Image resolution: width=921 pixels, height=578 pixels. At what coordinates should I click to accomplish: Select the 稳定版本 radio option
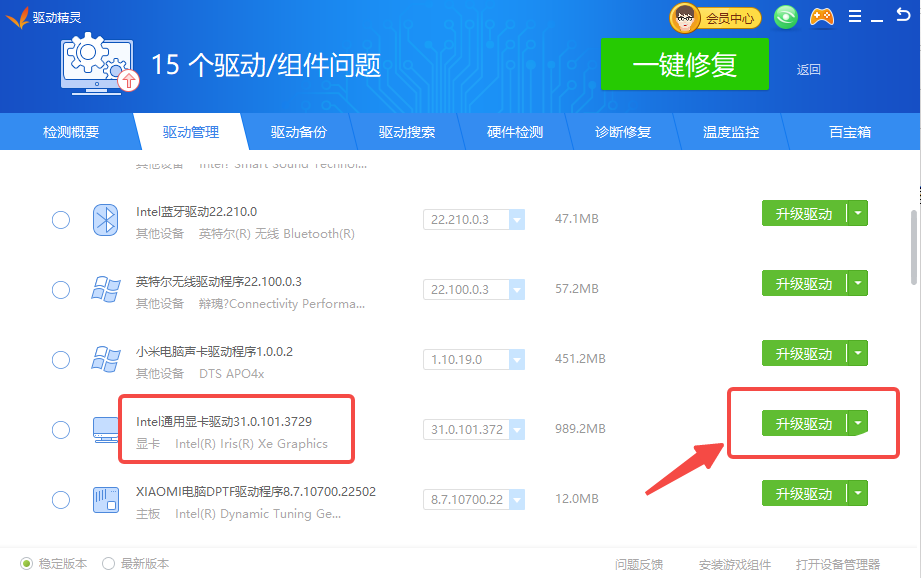[26, 563]
